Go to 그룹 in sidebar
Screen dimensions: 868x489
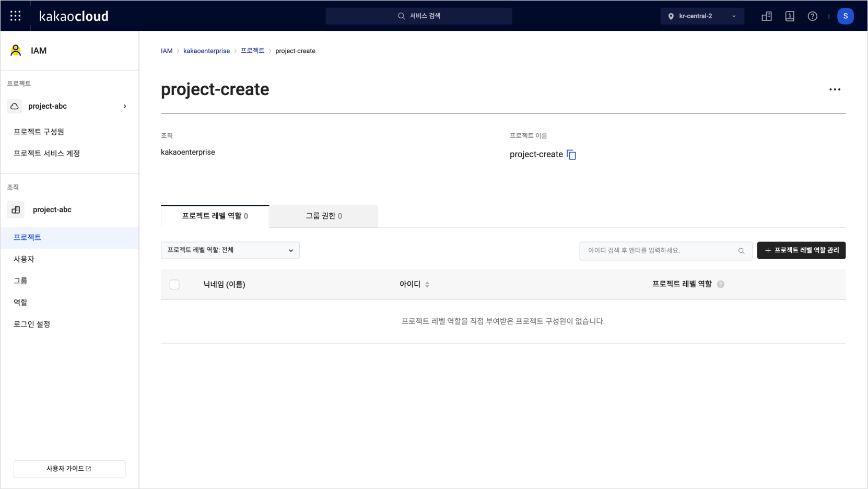click(x=20, y=281)
